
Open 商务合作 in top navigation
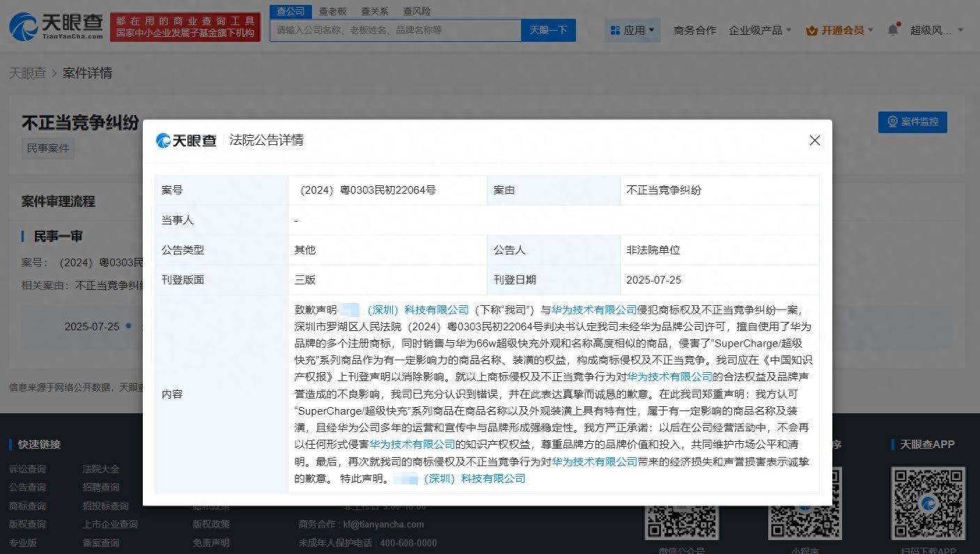click(694, 30)
